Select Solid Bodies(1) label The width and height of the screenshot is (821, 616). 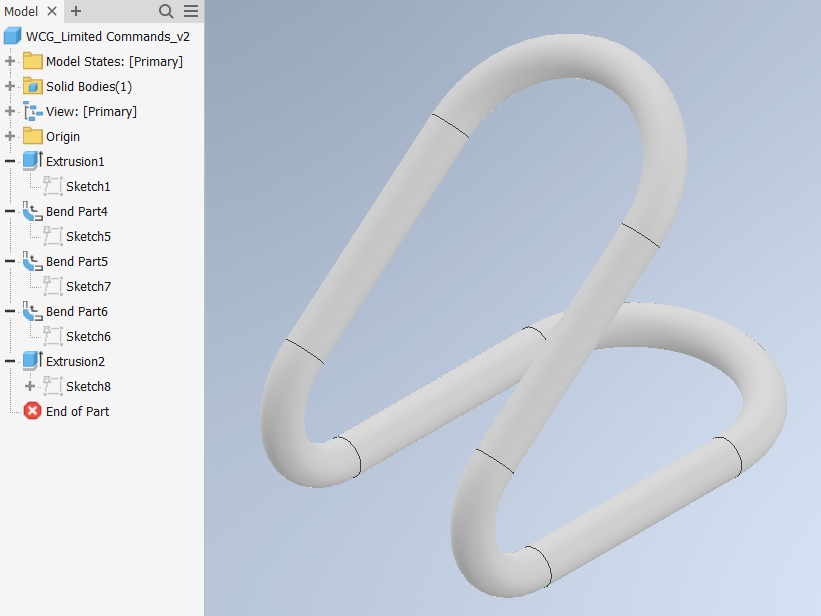point(89,86)
